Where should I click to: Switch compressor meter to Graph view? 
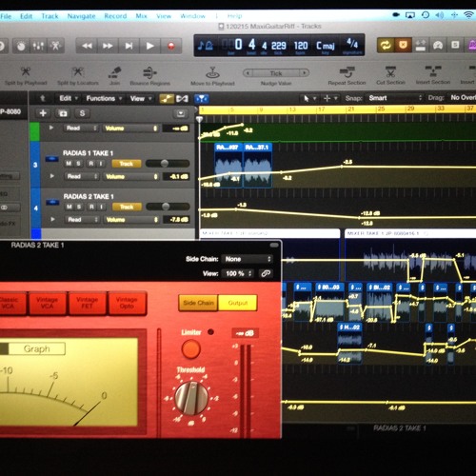37,348
